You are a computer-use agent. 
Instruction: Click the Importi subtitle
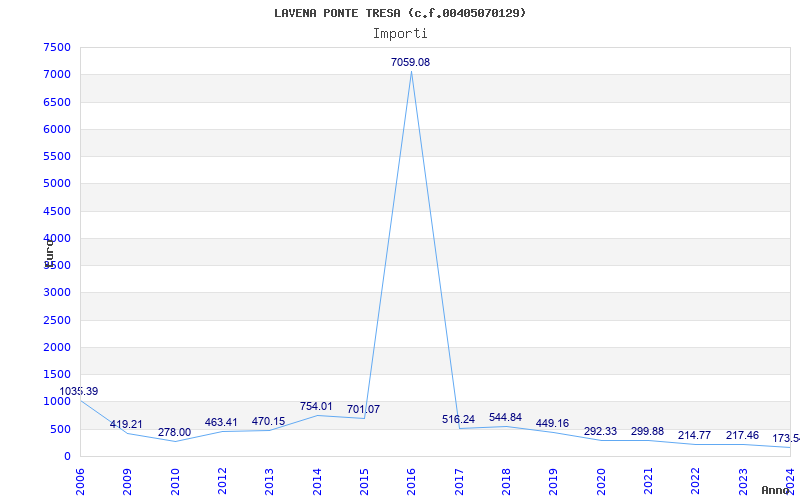pos(400,34)
